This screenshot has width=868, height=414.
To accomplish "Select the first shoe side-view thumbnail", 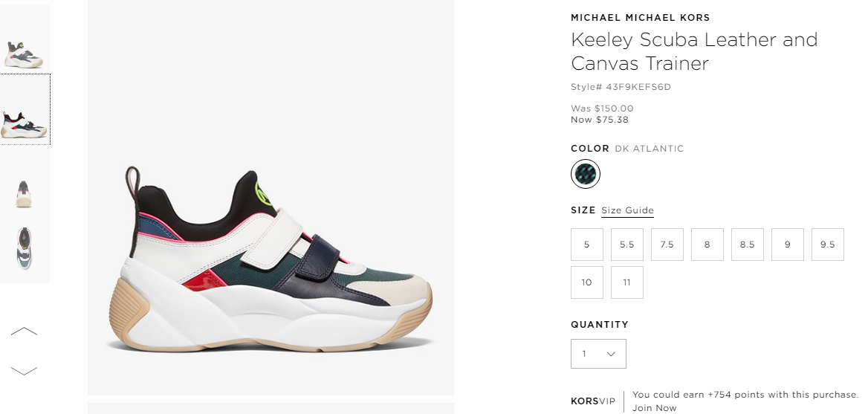I will pyautogui.click(x=25, y=38).
